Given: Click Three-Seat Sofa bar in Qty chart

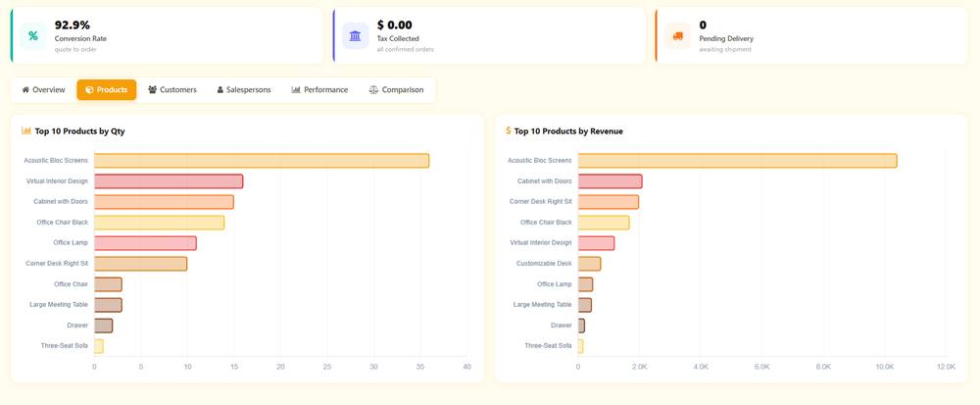Looking at the screenshot, I should click(x=99, y=346).
